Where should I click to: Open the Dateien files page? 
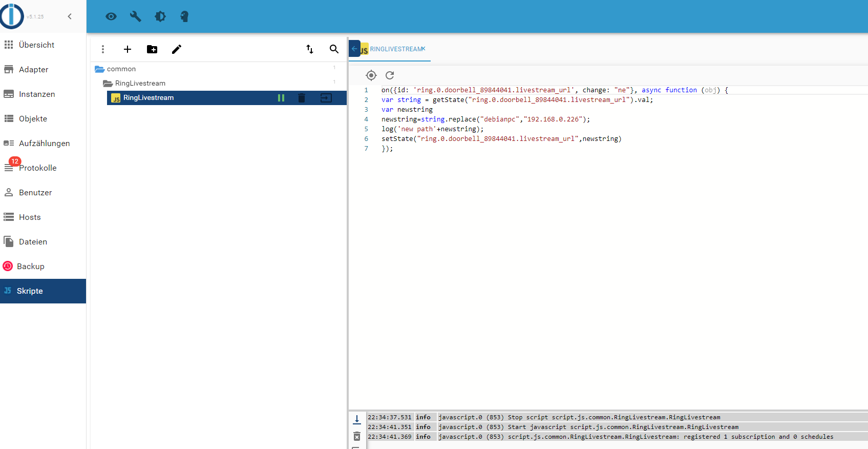(x=43, y=242)
